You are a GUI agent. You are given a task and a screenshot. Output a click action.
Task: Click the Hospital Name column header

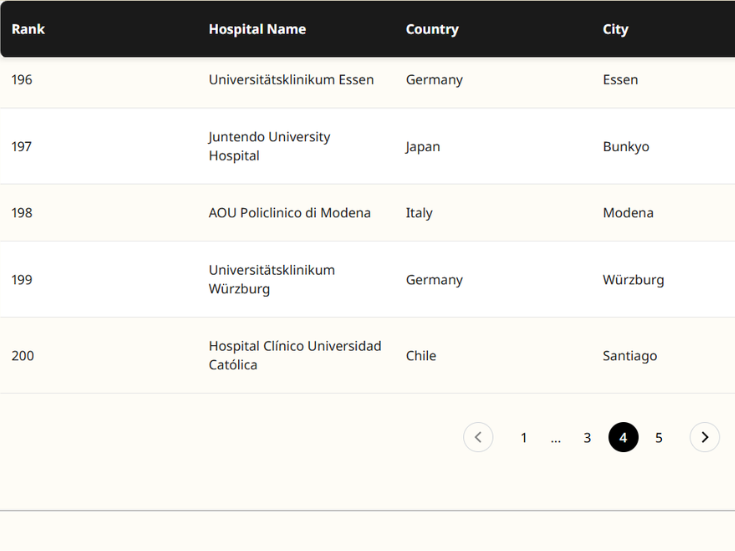pos(257,29)
